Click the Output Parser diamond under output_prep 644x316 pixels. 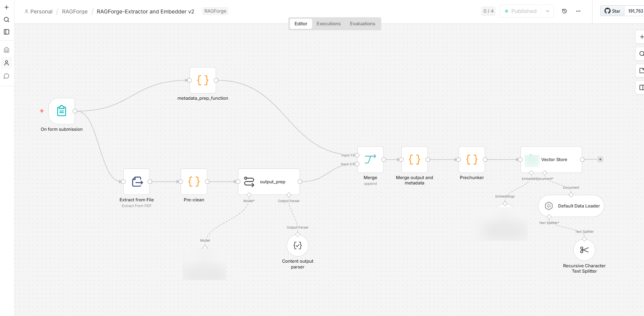289,195
